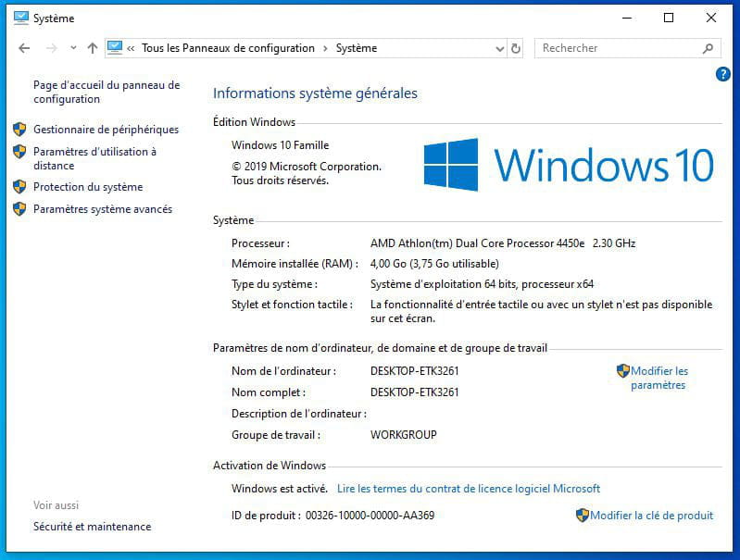Click Modifier les paramètres link
This screenshot has width=740, height=560.
click(659, 378)
